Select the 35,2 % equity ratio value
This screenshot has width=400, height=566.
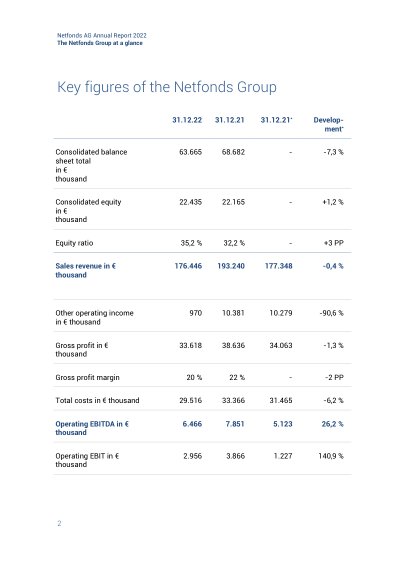click(x=191, y=243)
